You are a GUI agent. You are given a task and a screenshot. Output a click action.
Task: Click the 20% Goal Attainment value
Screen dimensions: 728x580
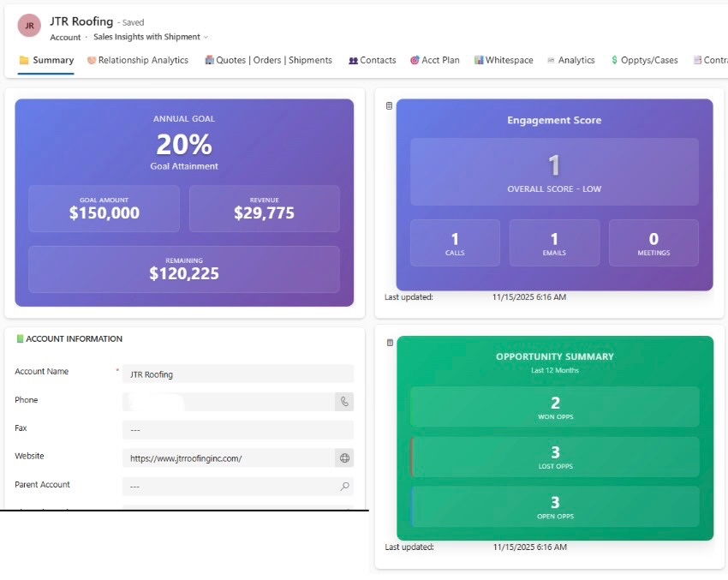pyautogui.click(x=184, y=145)
